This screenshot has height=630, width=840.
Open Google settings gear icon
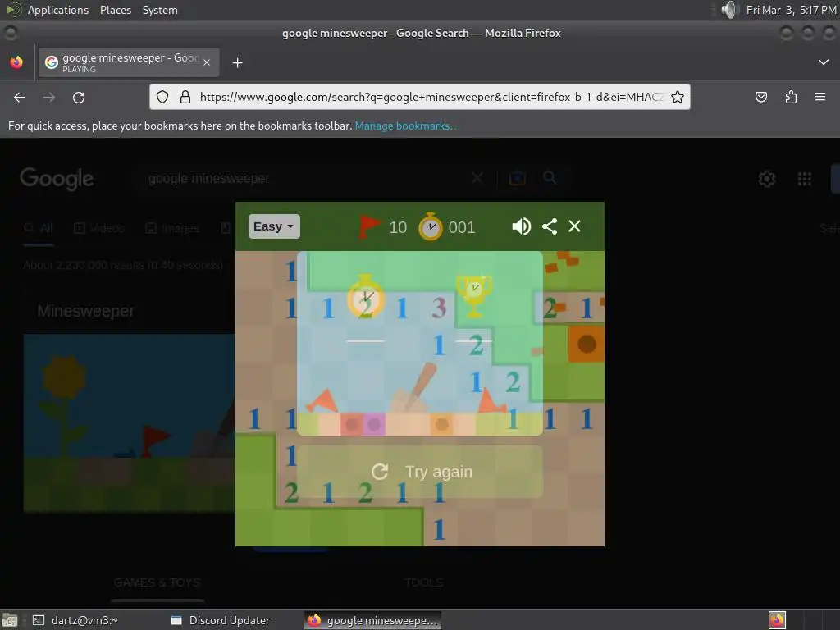(767, 178)
